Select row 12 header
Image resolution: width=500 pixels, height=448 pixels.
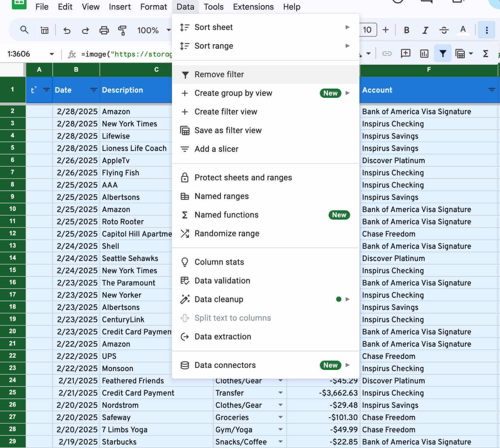(x=13, y=233)
